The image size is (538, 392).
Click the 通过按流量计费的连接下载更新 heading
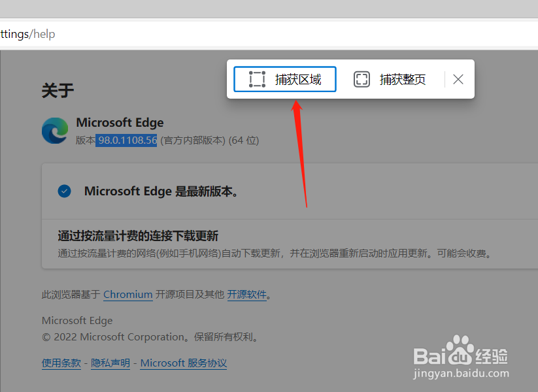(x=138, y=236)
